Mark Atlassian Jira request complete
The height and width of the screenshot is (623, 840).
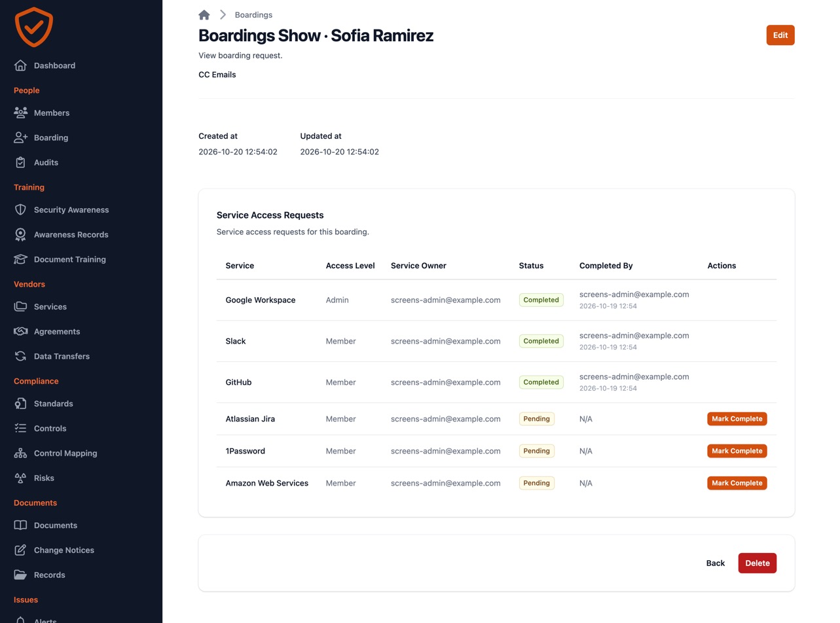[737, 419]
